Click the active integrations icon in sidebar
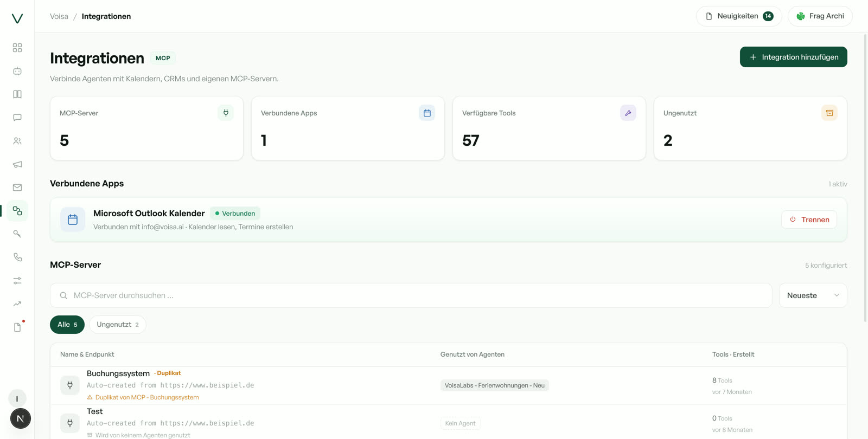The height and width of the screenshot is (439, 868). 17,211
